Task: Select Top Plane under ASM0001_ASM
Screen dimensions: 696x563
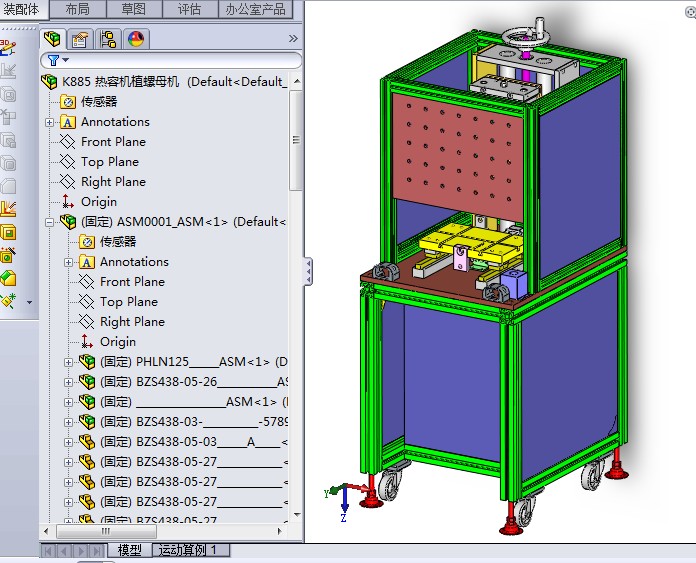Action: click(x=129, y=301)
